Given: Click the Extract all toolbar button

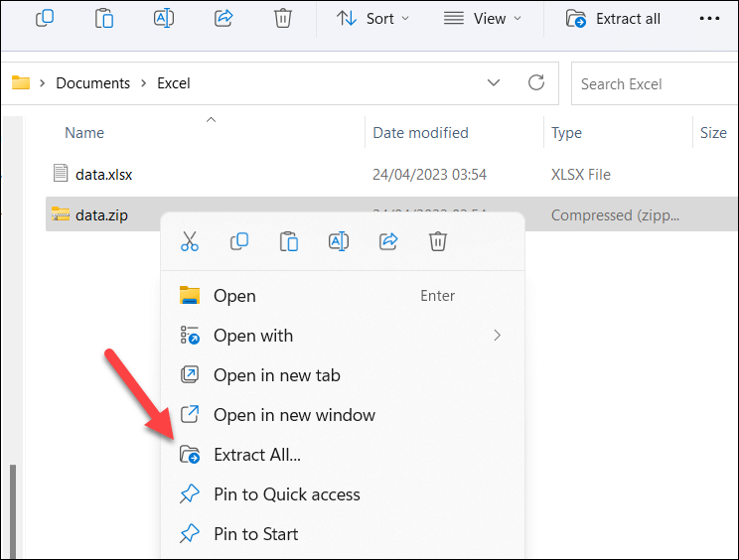Looking at the screenshot, I should pyautogui.click(x=613, y=19).
